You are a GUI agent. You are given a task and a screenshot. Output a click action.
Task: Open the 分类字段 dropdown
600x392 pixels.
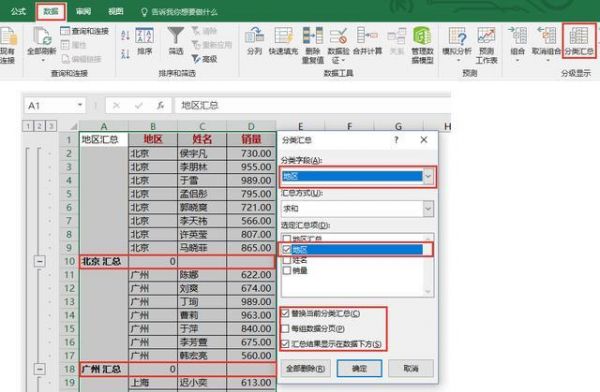click(x=428, y=176)
